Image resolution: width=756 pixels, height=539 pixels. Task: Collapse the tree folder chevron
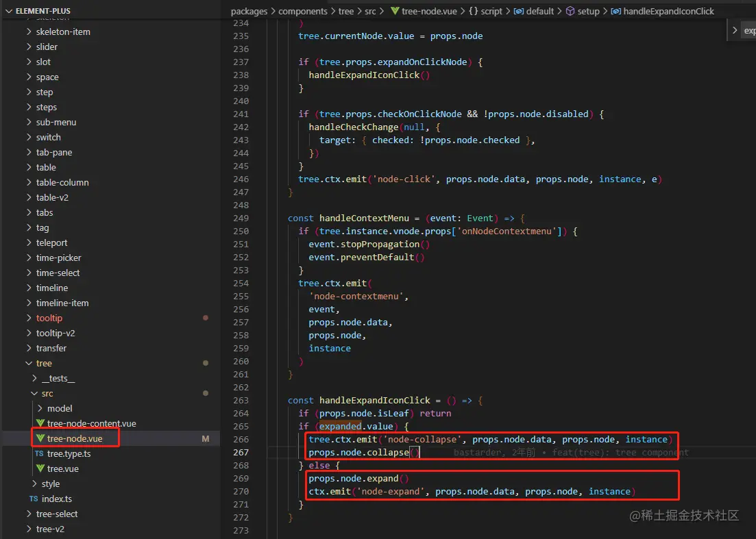29,363
